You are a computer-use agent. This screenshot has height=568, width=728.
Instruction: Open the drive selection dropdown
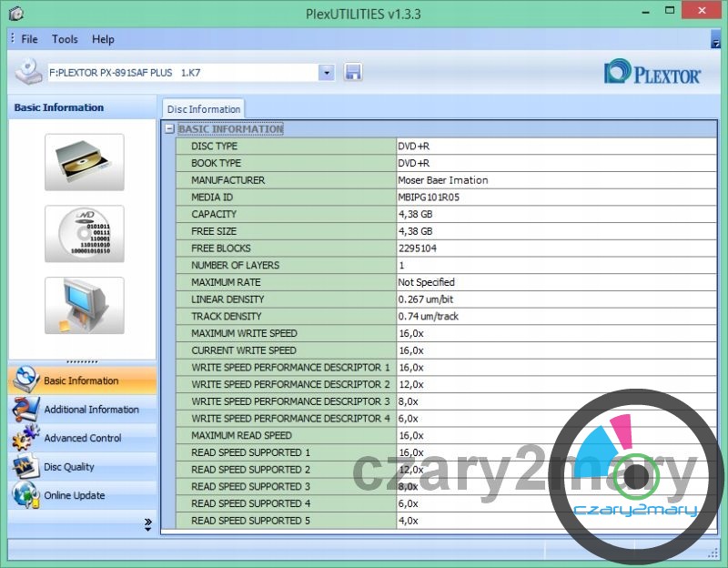coord(327,72)
